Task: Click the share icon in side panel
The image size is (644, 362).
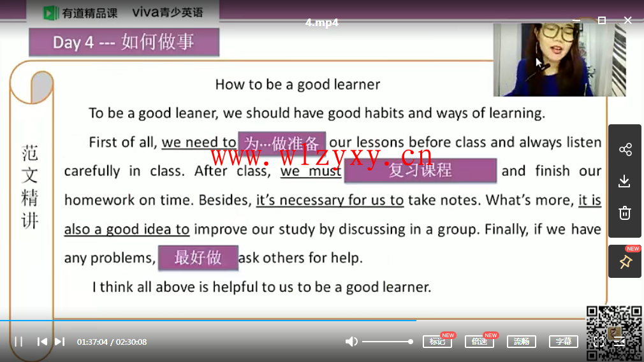Action: pyautogui.click(x=625, y=149)
